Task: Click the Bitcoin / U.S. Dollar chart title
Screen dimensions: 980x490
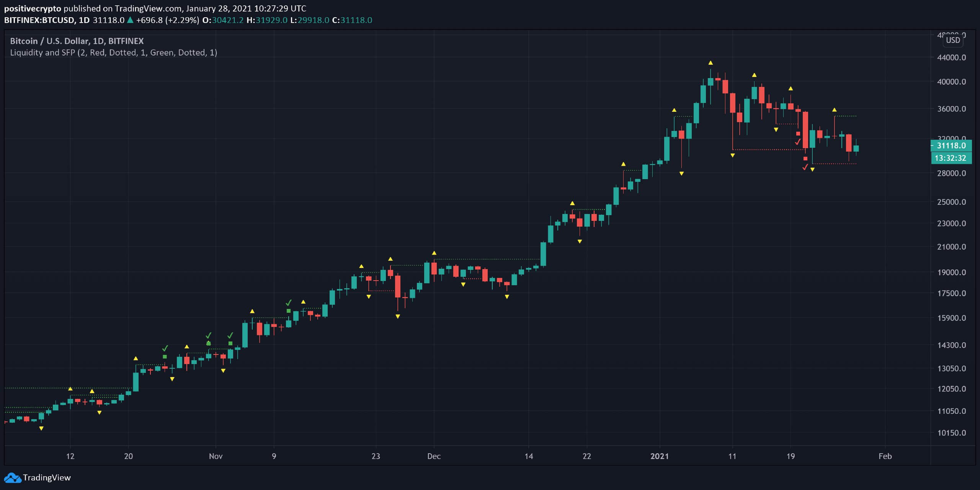Action: [77, 41]
